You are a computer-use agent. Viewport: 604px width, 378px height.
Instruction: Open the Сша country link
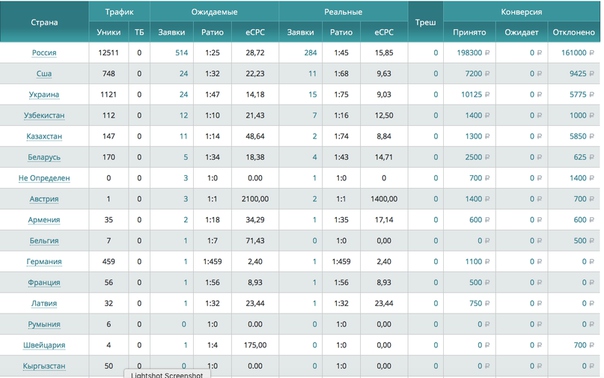[44, 74]
